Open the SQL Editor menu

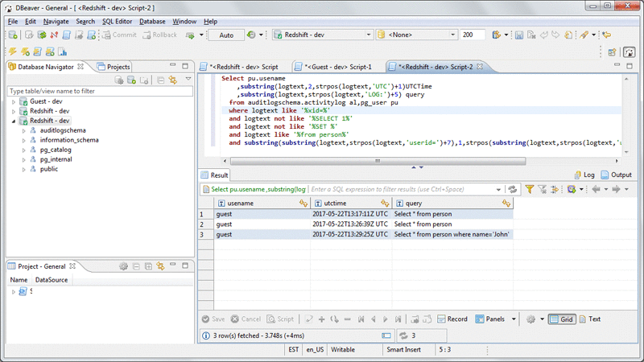[118, 21]
